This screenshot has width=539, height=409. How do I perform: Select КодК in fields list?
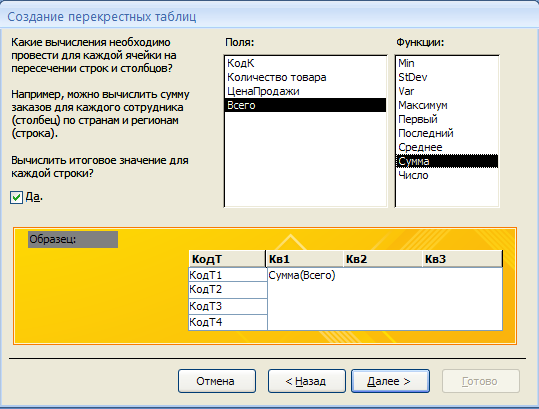click(305, 63)
